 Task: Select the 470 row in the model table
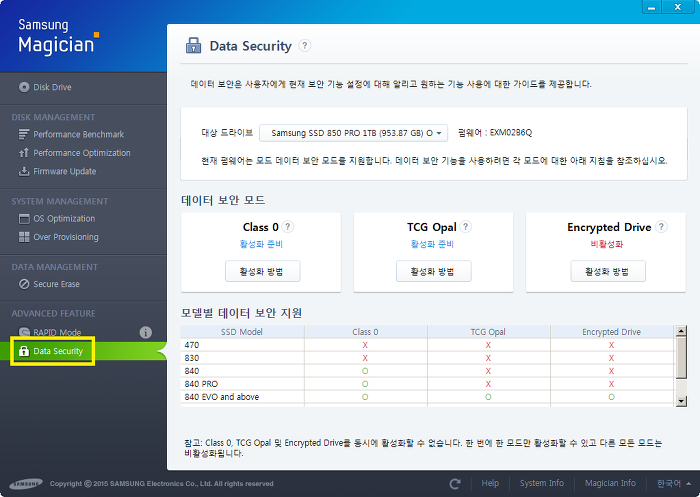point(427,345)
